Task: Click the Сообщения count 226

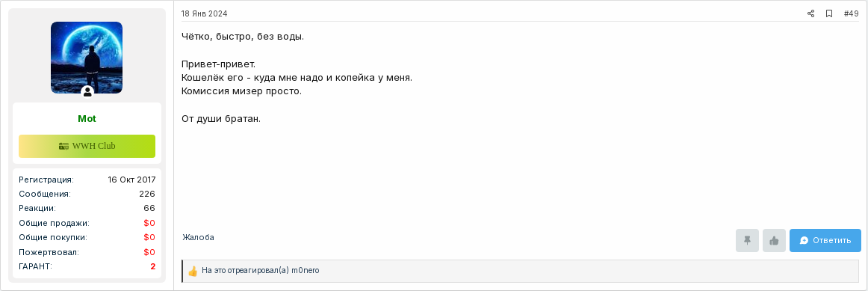Action: [x=147, y=194]
